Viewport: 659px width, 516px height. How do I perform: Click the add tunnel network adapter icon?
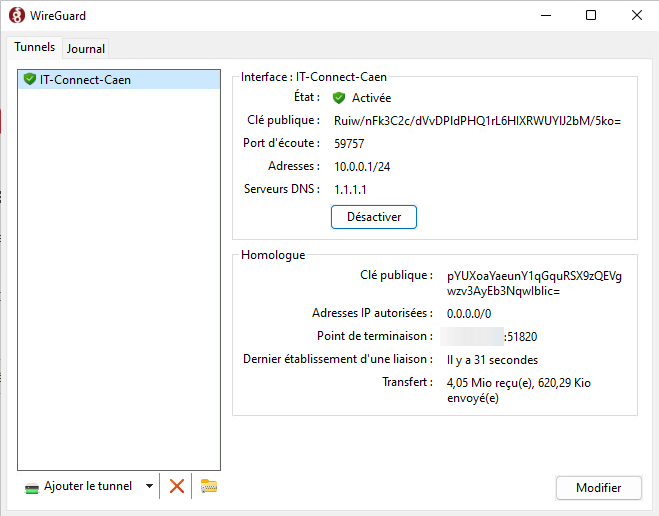coord(32,488)
